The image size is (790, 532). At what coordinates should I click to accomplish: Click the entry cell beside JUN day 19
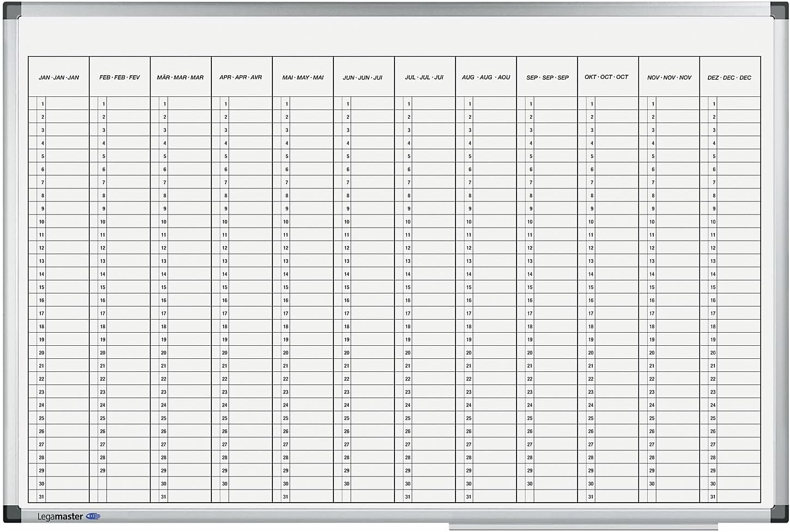(372, 339)
